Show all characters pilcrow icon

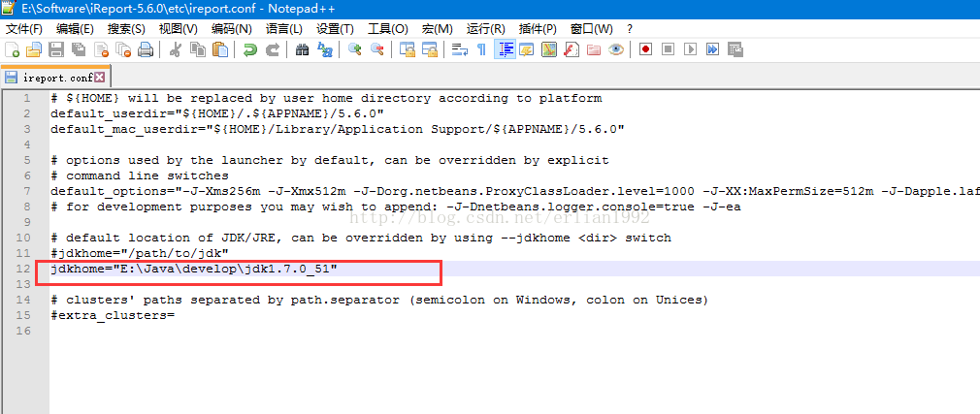[x=481, y=50]
